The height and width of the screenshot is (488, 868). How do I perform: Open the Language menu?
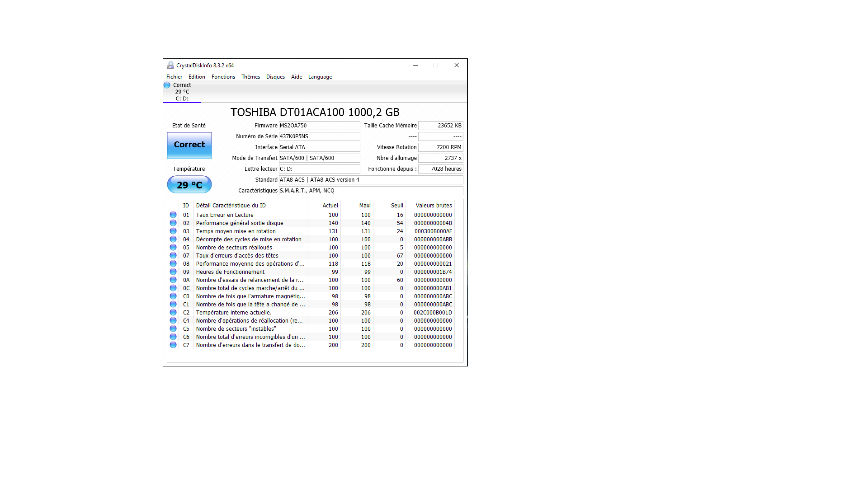pos(320,77)
